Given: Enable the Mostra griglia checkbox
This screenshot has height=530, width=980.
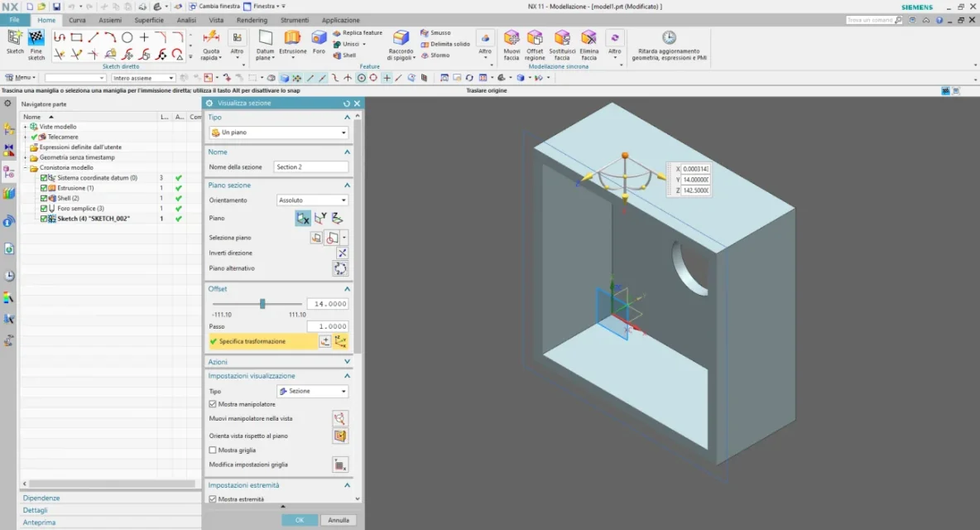Looking at the screenshot, I should pyautogui.click(x=213, y=450).
